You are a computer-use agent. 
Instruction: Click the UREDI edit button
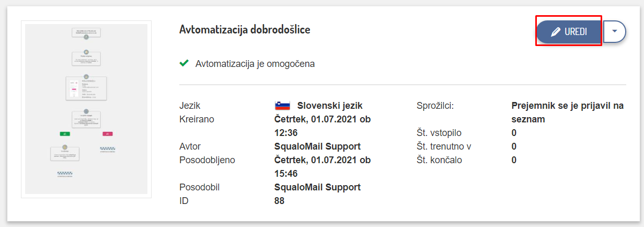point(569,32)
